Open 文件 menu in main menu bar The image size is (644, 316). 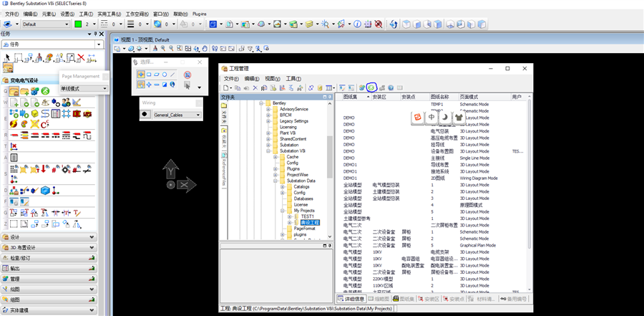pyautogui.click(x=12, y=14)
